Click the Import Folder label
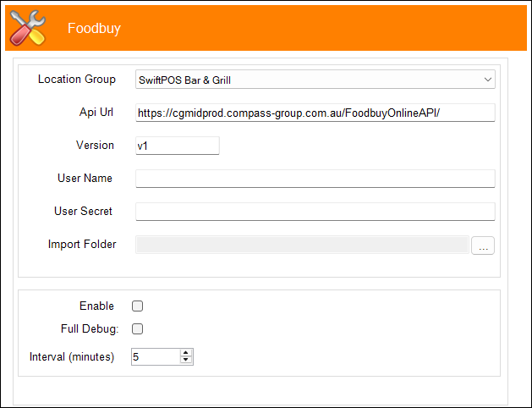The height and width of the screenshot is (408, 532). 82,244
